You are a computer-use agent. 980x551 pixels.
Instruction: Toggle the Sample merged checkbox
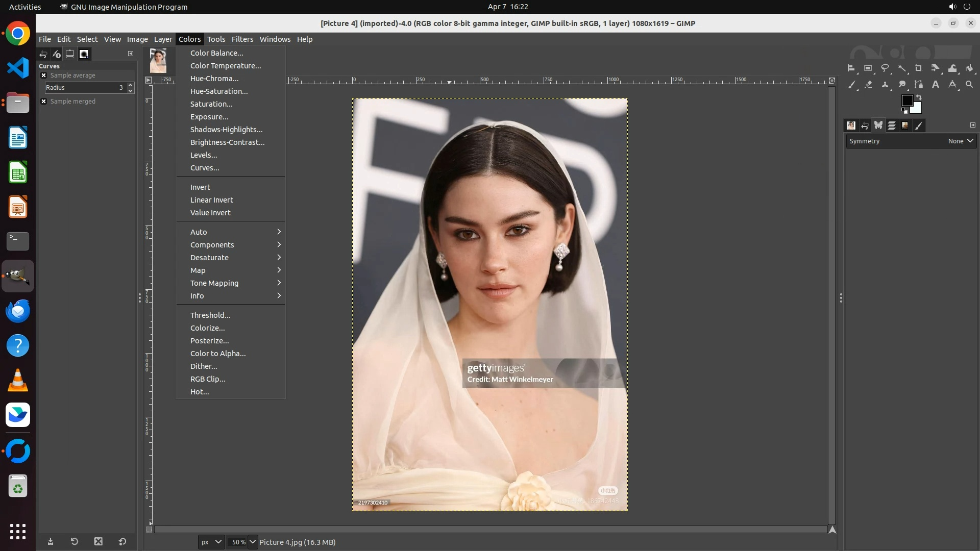tap(44, 101)
